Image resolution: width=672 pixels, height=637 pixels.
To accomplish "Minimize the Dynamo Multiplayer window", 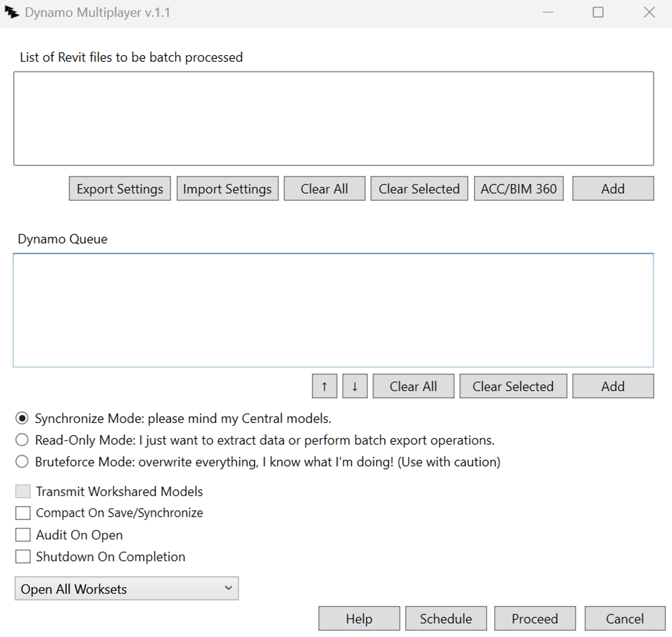I will point(548,13).
